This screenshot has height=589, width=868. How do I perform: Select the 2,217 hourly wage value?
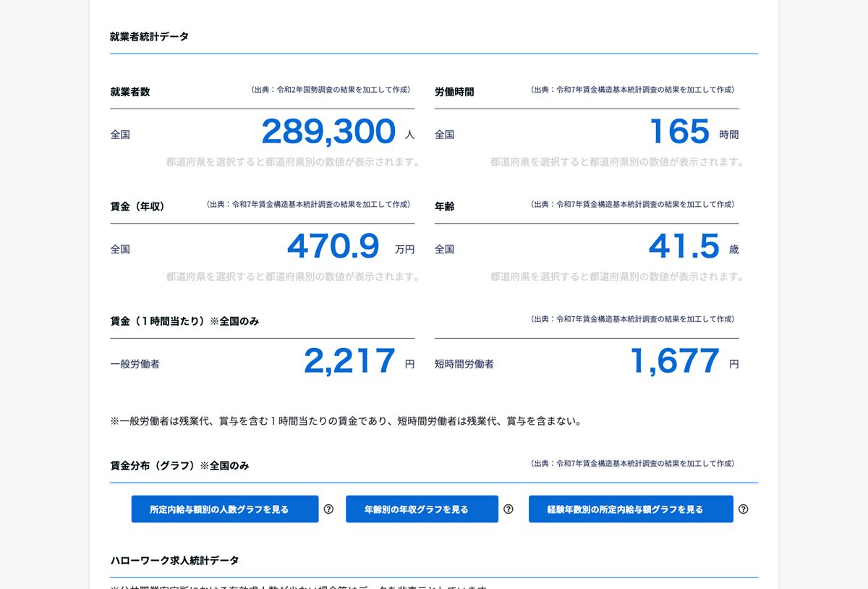pos(350,361)
